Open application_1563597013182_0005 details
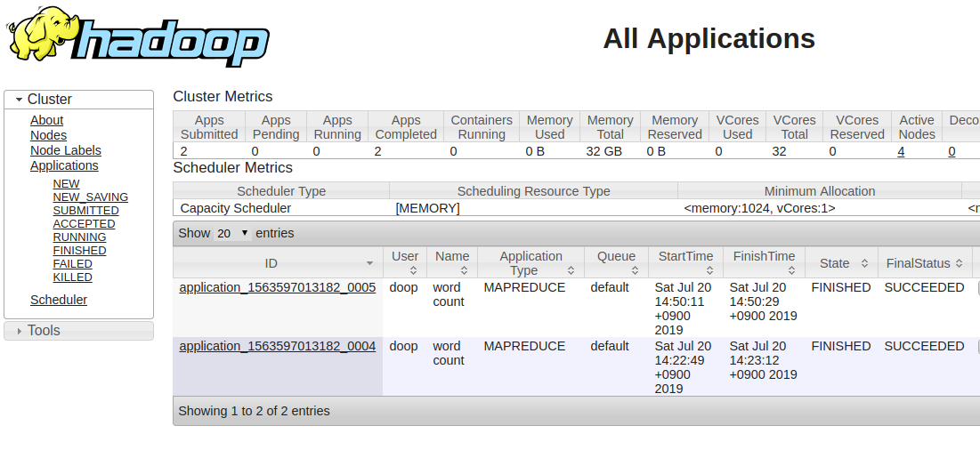Image resolution: width=980 pixels, height=458 pixels. click(278, 287)
